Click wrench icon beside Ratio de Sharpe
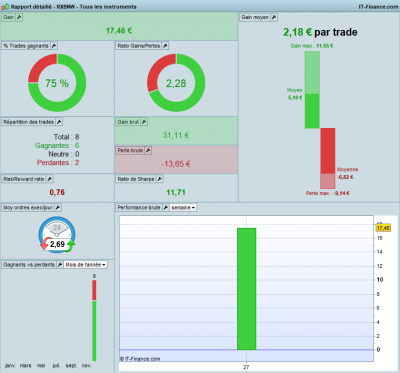 pos(160,179)
